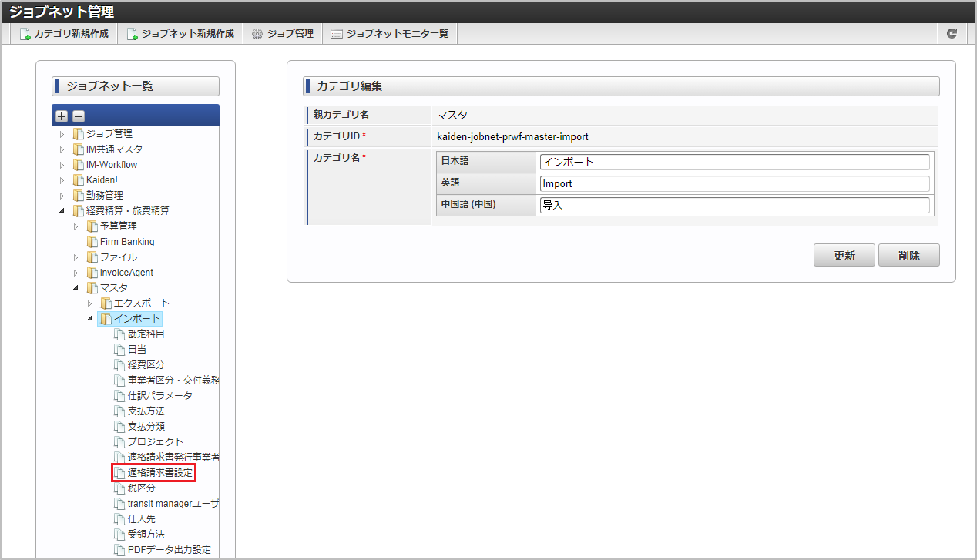Collapse the 経費精算・旅費精算 tree node
The image size is (977, 560).
(62, 211)
